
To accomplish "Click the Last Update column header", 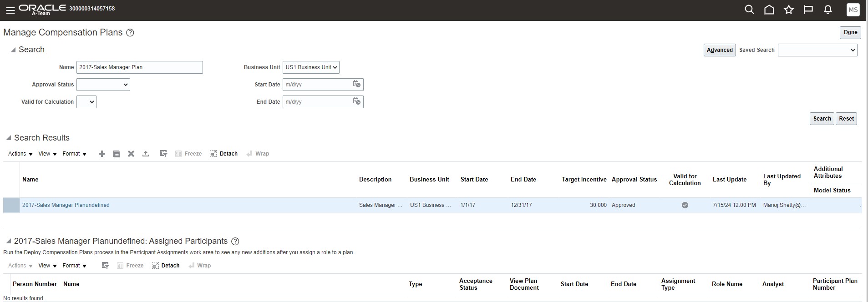I will pos(730,180).
